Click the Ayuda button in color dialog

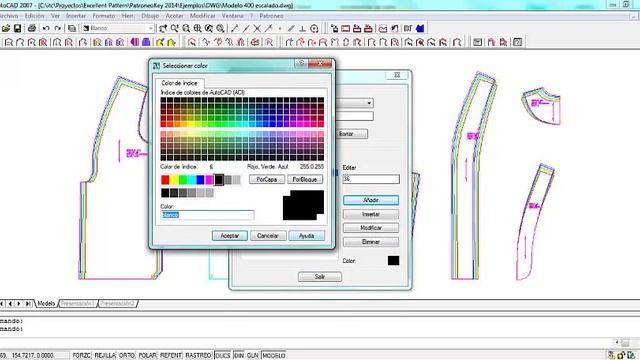pos(307,236)
